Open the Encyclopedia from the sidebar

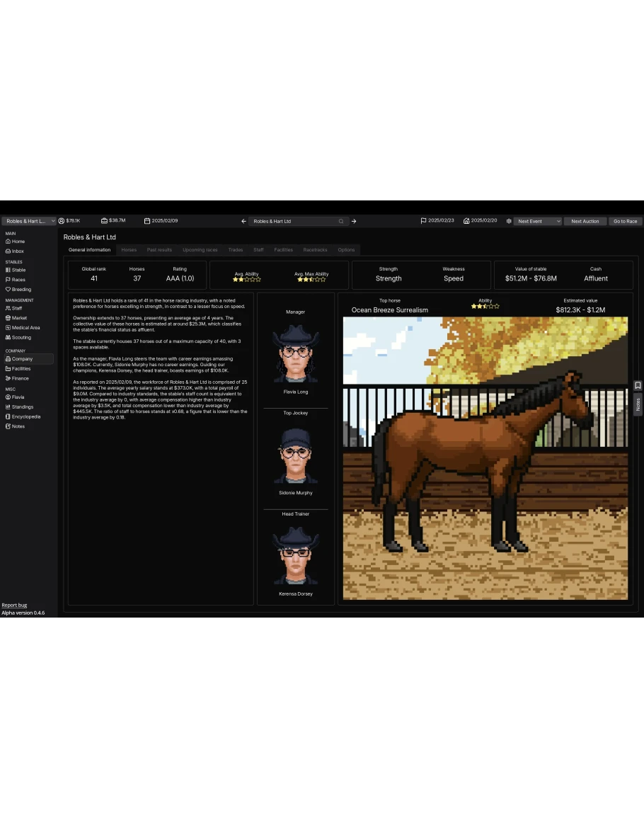click(x=25, y=416)
